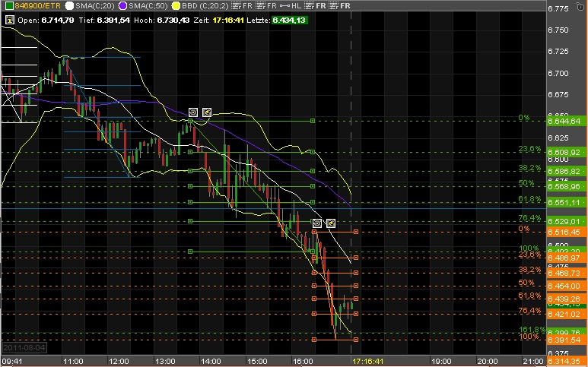
Task: Click the 09:41 time axis label
Action: (12, 362)
